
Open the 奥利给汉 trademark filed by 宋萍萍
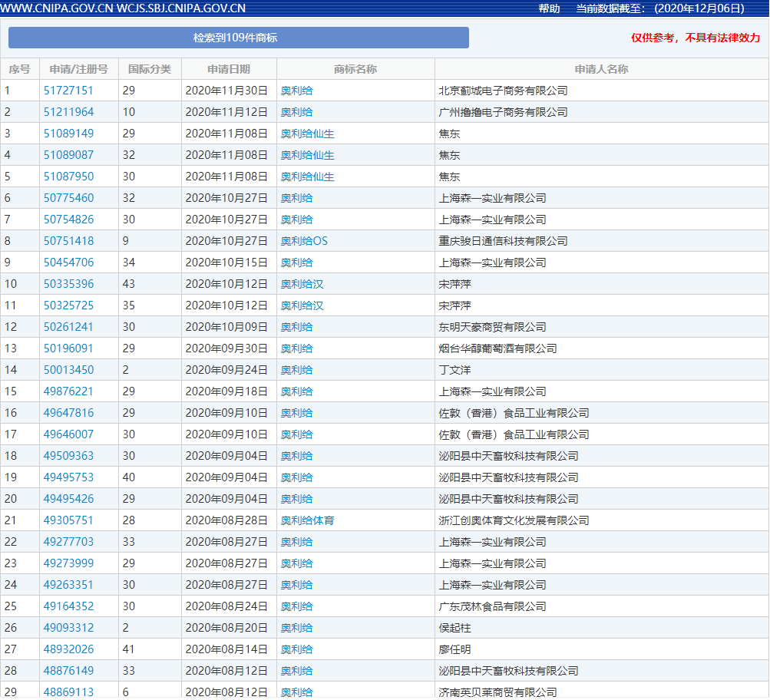coord(301,283)
